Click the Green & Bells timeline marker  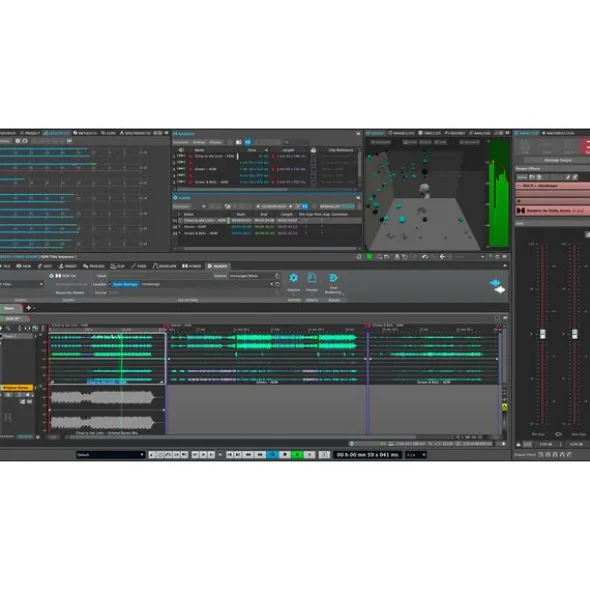(368, 325)
